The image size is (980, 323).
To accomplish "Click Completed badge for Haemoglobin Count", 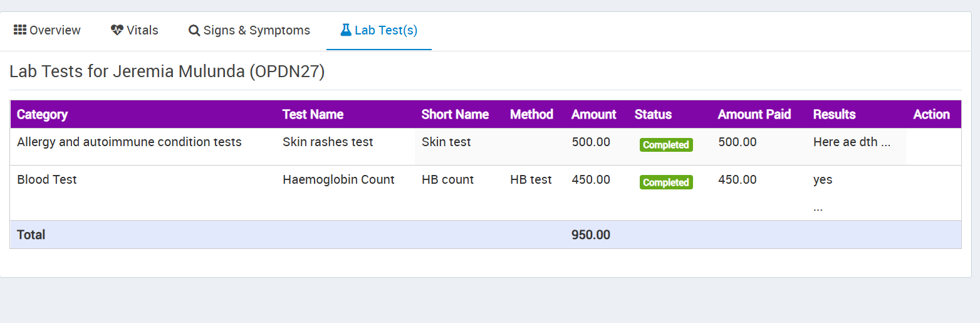I will (x=665, y=183).
